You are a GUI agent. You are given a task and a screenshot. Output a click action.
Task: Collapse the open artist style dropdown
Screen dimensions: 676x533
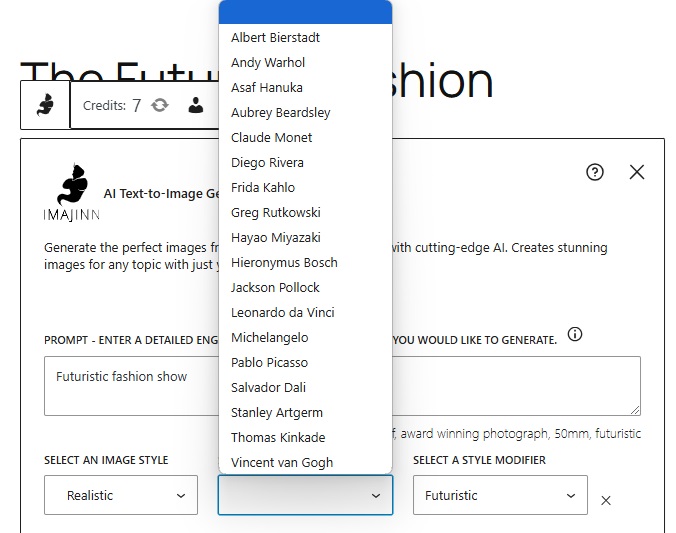[x=305, y=495]
